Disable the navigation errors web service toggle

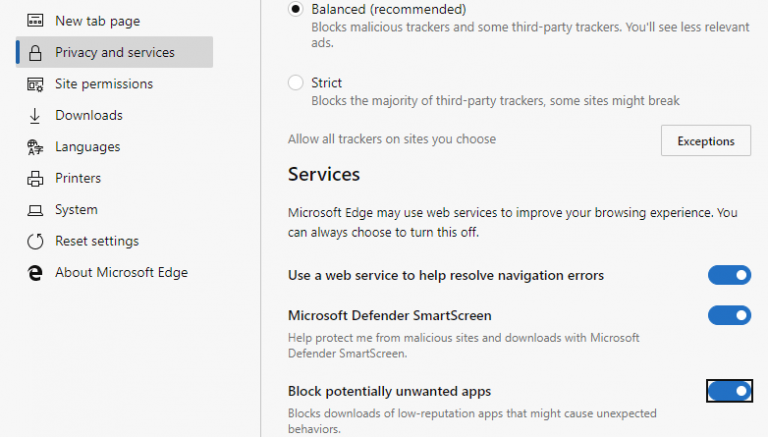tap(729, 275)
